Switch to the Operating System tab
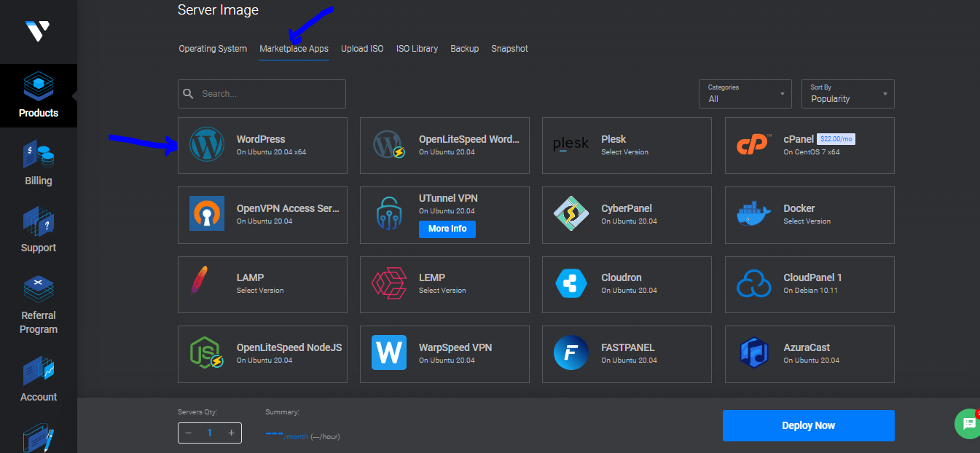 click(213, 48)
